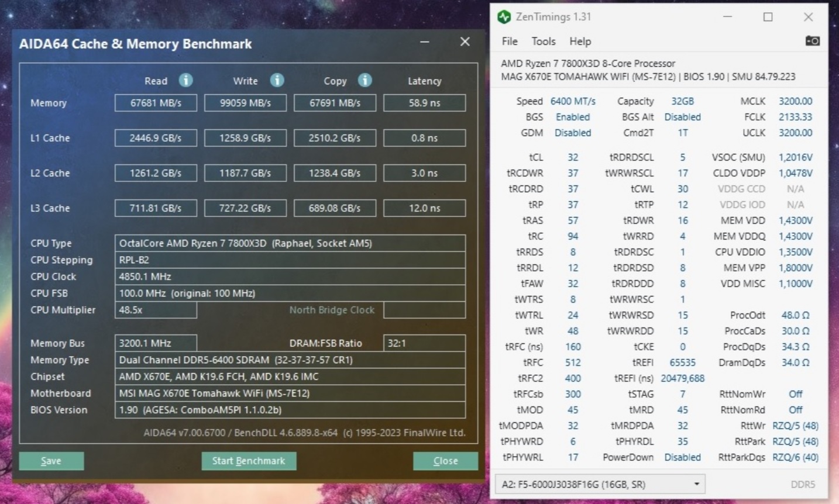Screen dimensions: 839x504
Task: Click Cmd2T value 1T
Action: tap(682, 133)
